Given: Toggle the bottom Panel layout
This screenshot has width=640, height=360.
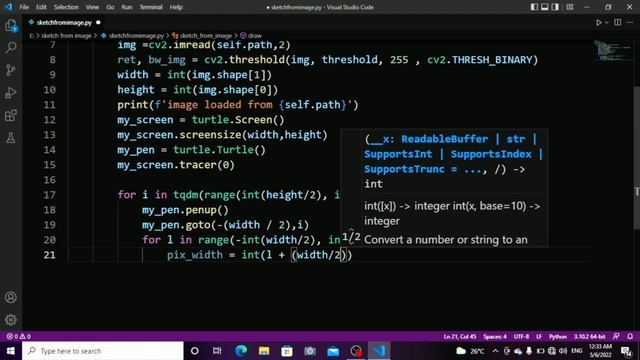Looking at the screenshot, I should (544, 7).
